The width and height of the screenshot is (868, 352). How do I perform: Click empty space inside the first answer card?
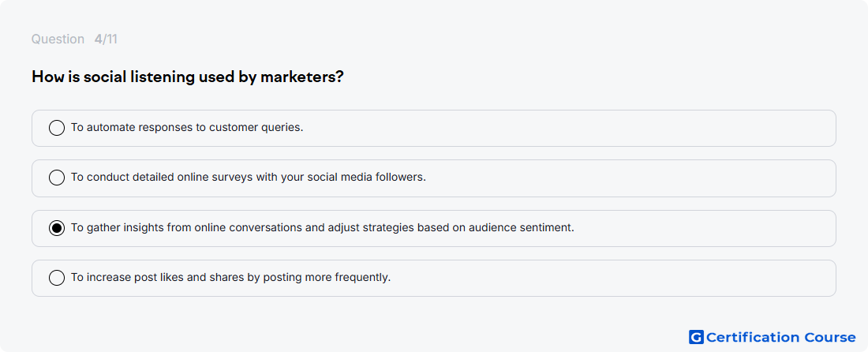554,128
